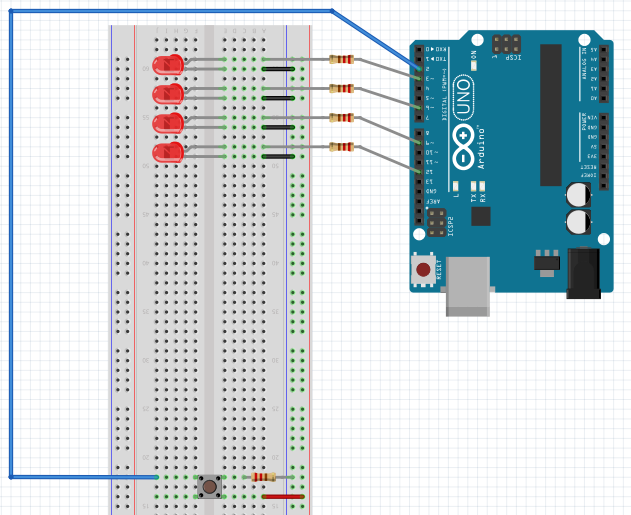The image size is (631, 515).
Task: Select the large black ATmega chip
Action: coord(550,114)
